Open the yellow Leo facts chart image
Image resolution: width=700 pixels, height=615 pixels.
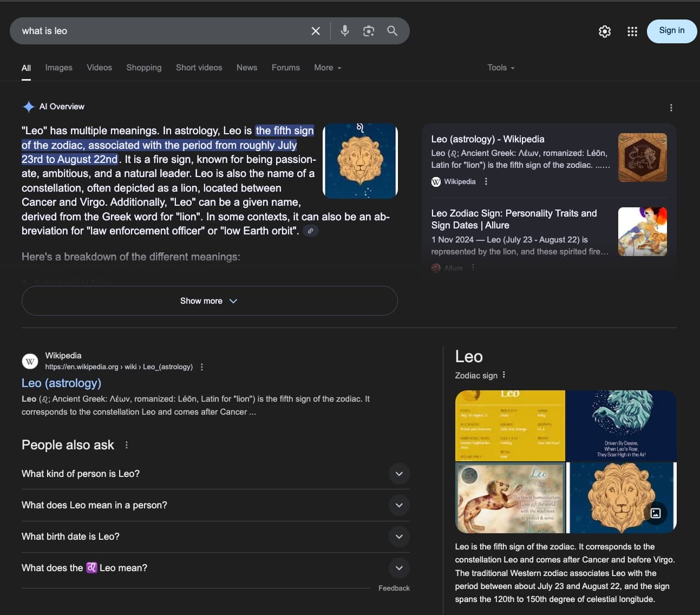(x=510, y=426)
